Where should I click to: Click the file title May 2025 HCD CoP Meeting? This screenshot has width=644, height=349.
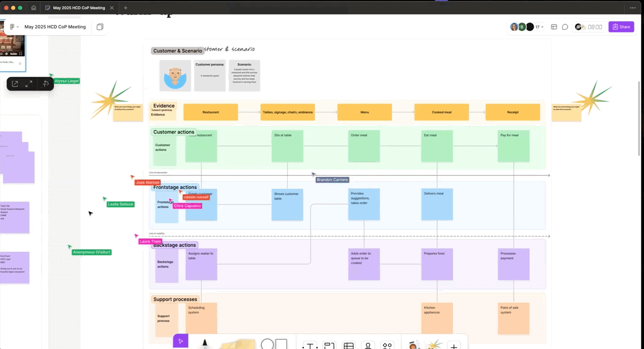[55, 27]
